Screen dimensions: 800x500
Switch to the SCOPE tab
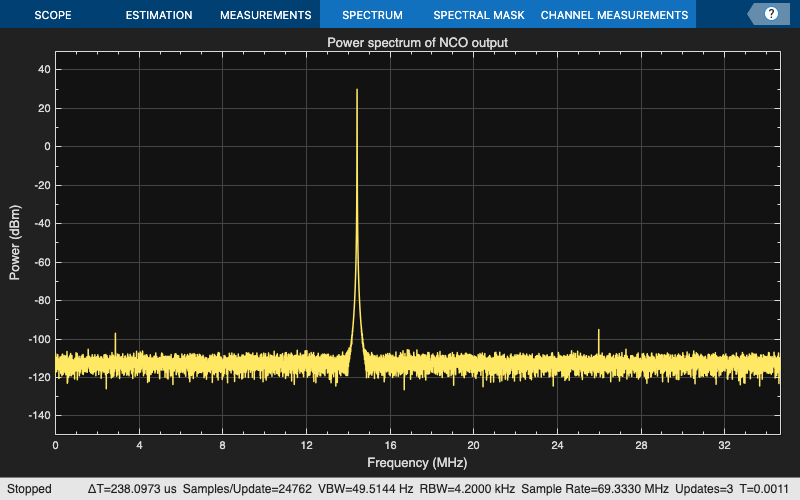[x=53, y=15]
